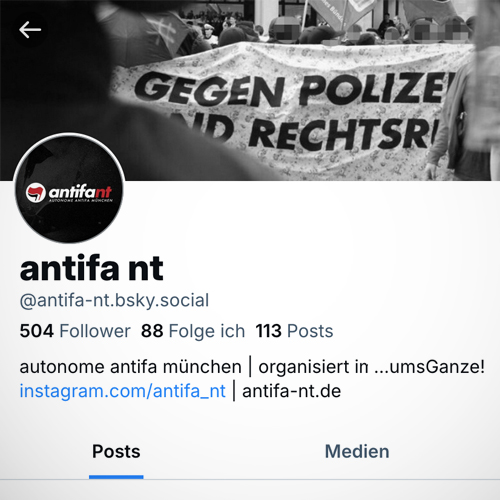Open the instagram.com/antifa_nt link
This screenshot has width=500, height=500.
click(x=123, y=391)
